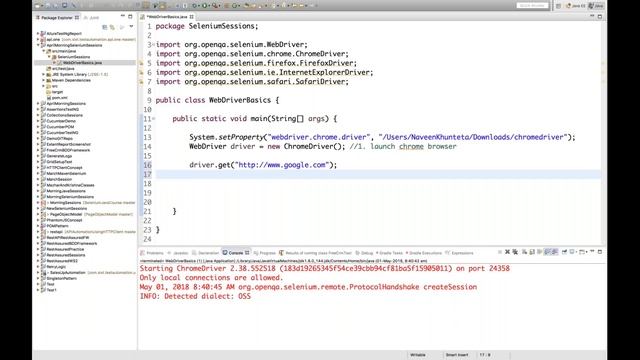Viewport: 640px width, 360px height.
Task: Switch to the Declaration tab
Action: click(205, 253)
